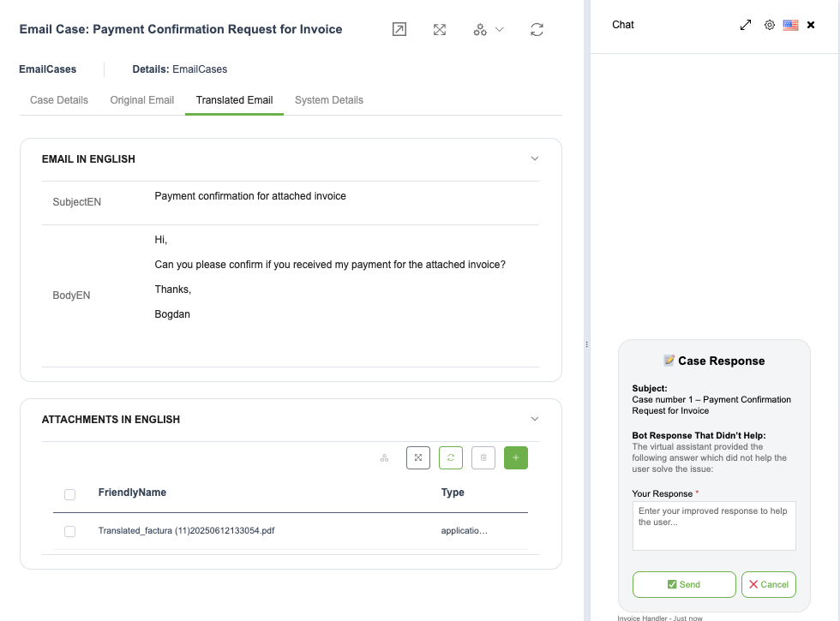
Task: Expand the header actions dropdown chevron
Action: pyautogui.click(x=499, y=29)
